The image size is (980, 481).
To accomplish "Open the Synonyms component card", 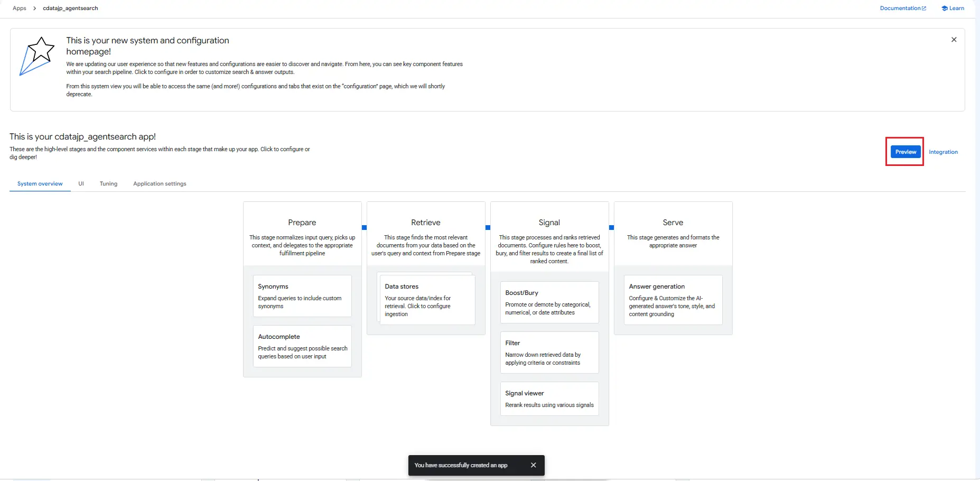I will click(x=302, y=296).
